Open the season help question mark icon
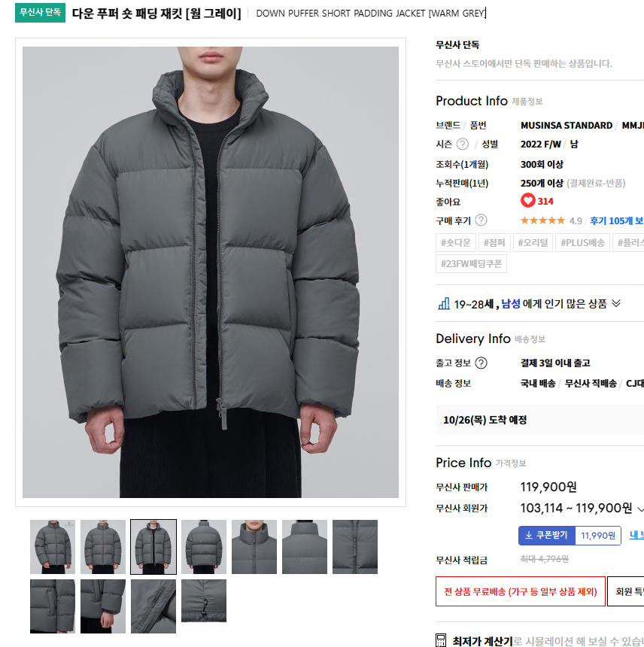 click(x=463, y=144)
